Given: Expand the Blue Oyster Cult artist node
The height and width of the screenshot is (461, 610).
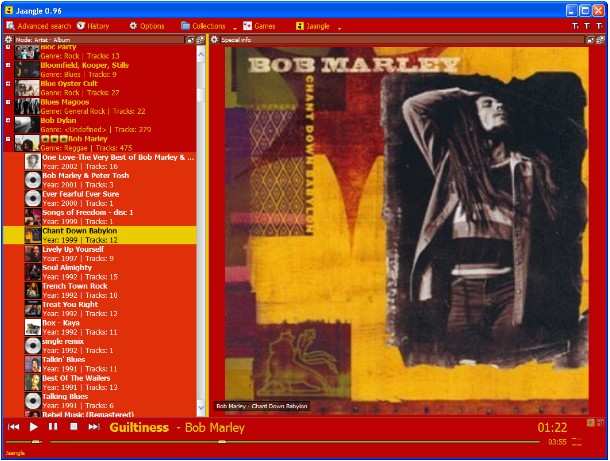Looking at the screenshot, I should tap(8, 83).
